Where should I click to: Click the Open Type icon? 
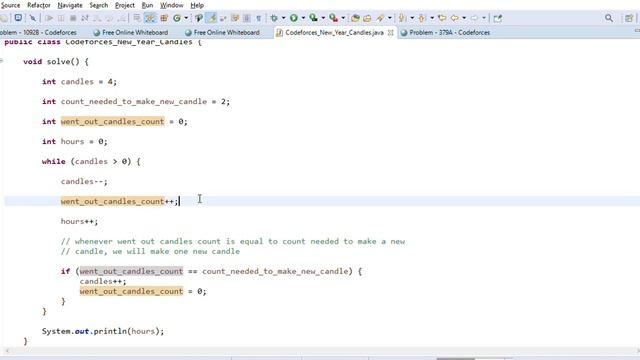pyautogui.click(x=199, y=18)
